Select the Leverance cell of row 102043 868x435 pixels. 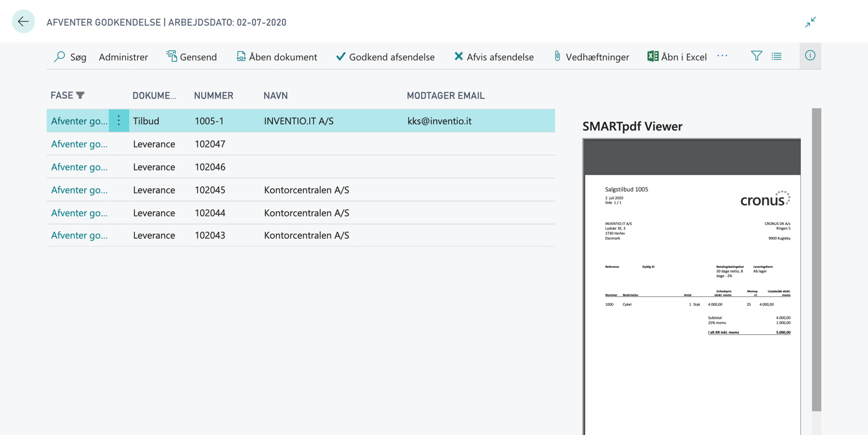[154, 235]
